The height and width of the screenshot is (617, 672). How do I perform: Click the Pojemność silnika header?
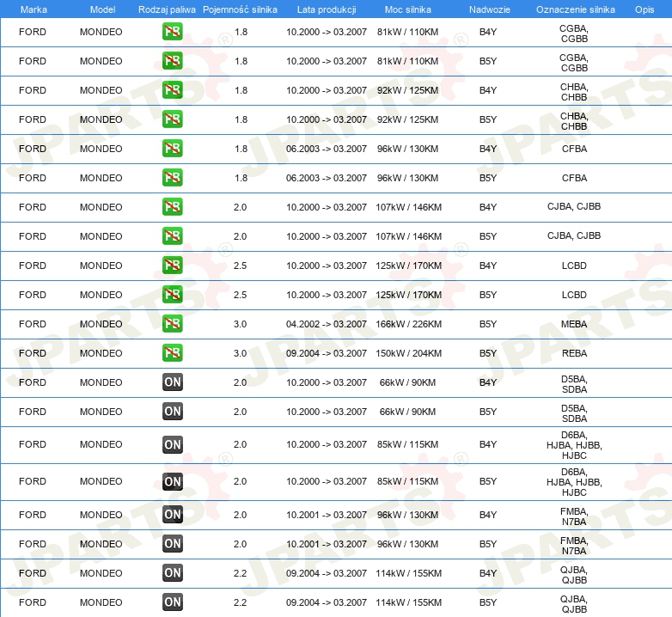[x=240, y=9]
